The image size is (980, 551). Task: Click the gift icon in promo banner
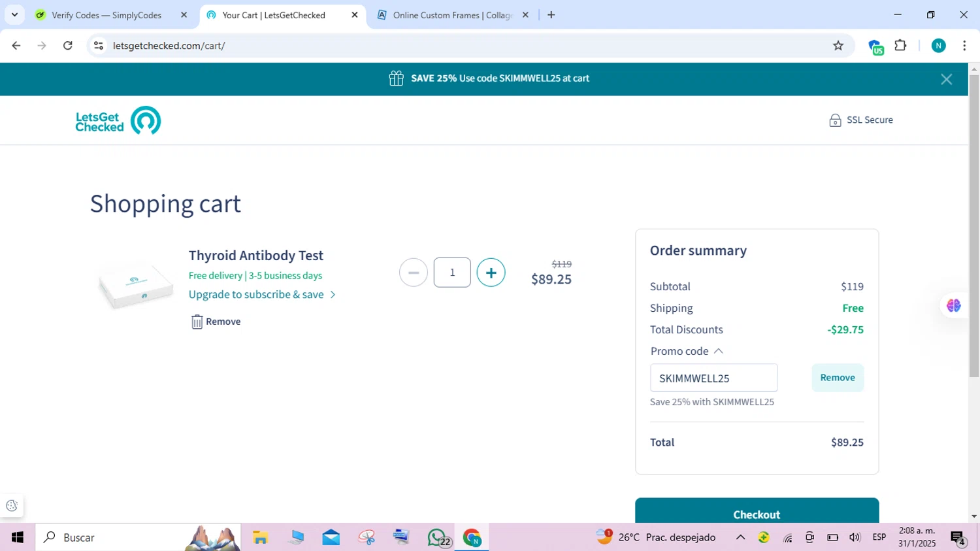click(x=396, y=78)
